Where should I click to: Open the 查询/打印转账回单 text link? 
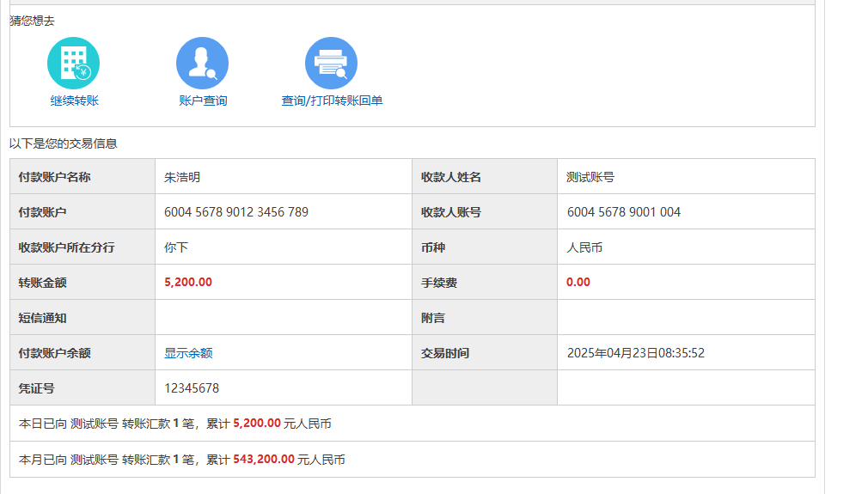click(x=332, y=101)
